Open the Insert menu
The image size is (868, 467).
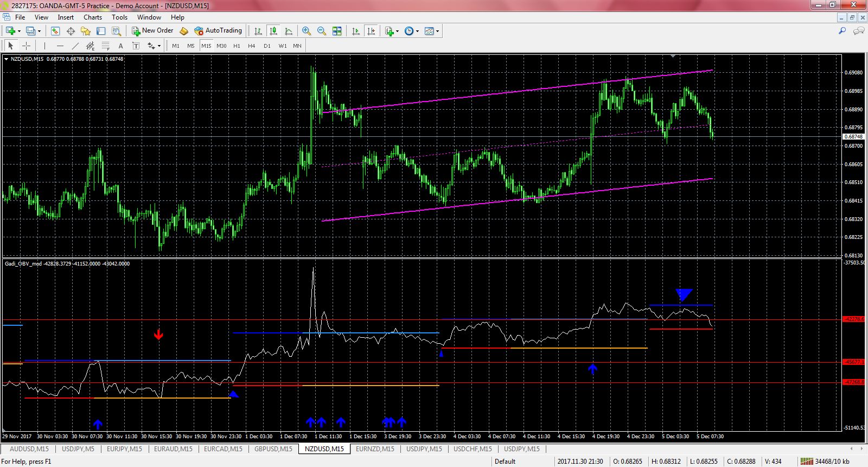pyautogui.click(x=66, y=17)
